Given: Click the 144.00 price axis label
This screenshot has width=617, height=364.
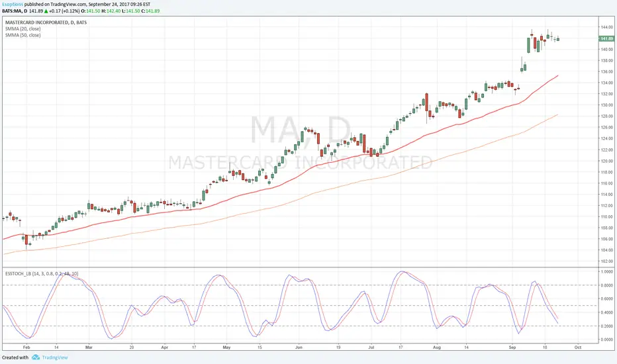Looking at the screenshot, I should [606, 27].
